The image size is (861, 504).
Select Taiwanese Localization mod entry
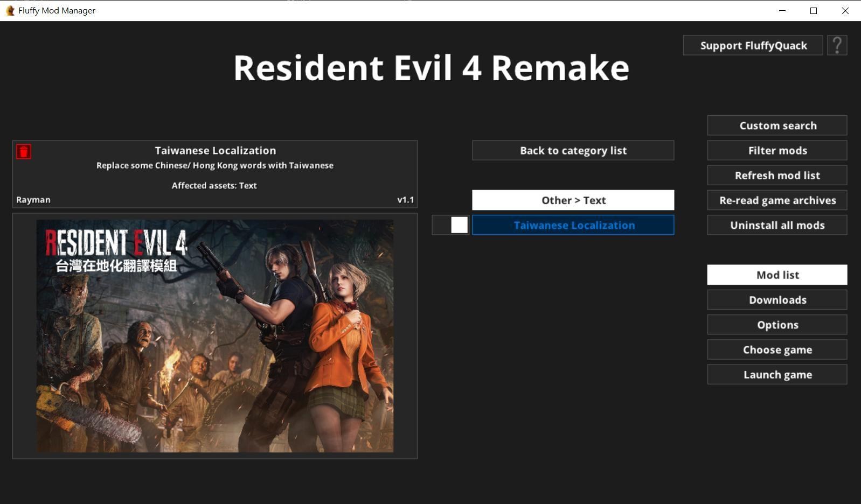pos(573,225)
